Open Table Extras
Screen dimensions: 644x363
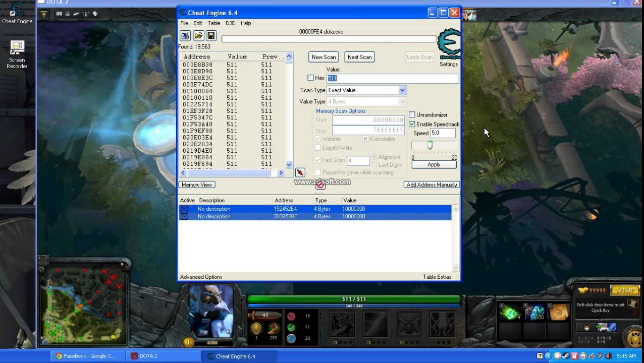tap(437, 277)
